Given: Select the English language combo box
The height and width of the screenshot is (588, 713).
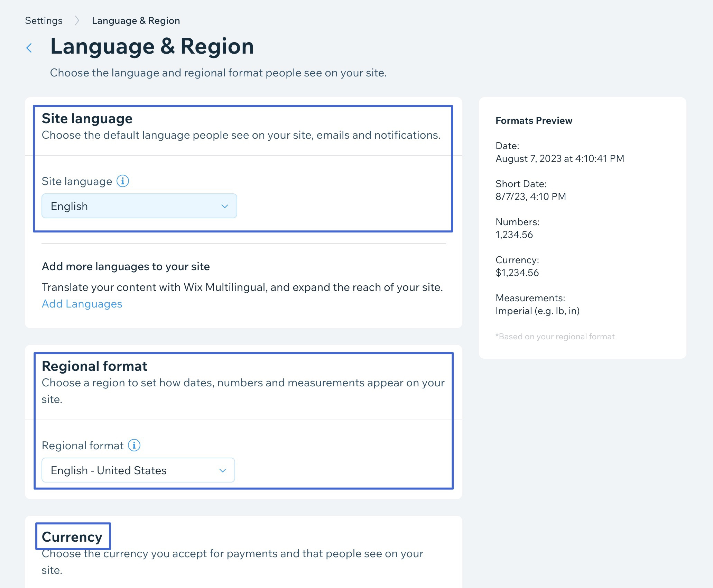Looking at the screenshot, I should click(x=139, y=206).
